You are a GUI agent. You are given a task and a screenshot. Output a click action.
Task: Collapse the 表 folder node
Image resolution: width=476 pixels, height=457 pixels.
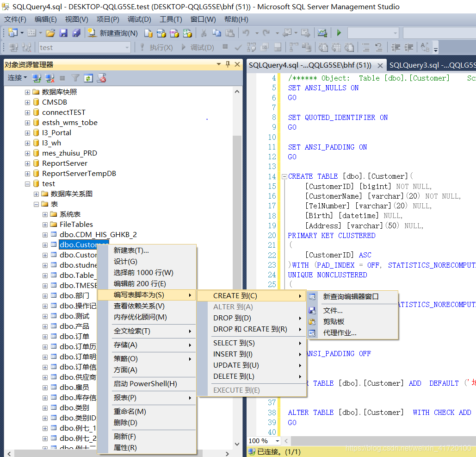[36, 205]
